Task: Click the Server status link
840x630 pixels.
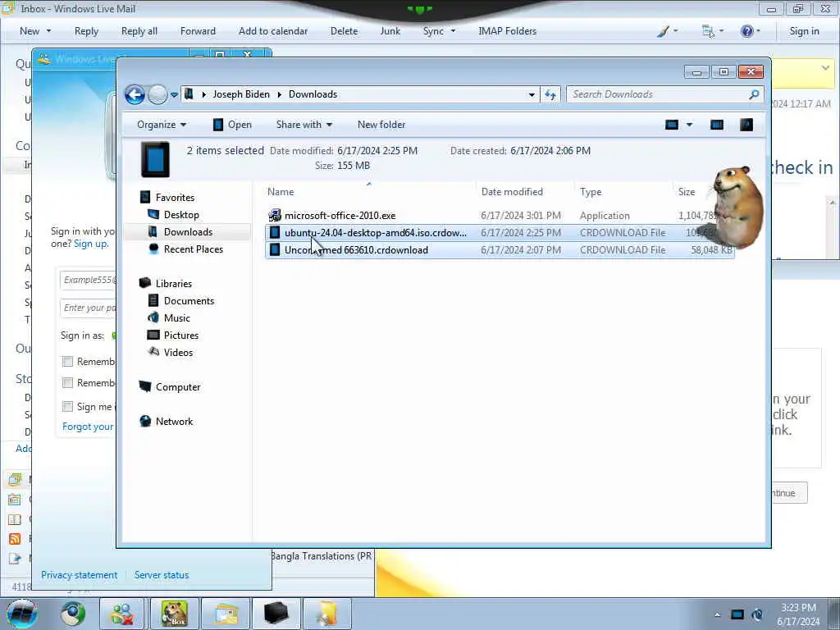Action: [x=162, y=575]
